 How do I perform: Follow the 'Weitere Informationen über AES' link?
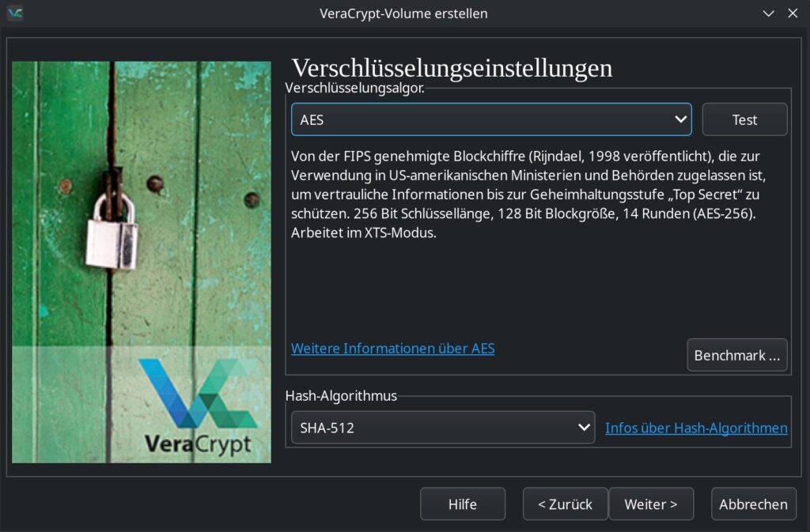point(392,349)
